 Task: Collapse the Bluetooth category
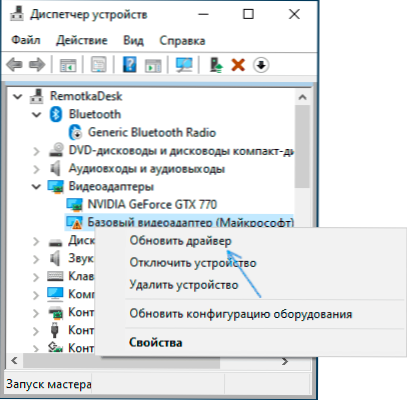tap(36, 115)
